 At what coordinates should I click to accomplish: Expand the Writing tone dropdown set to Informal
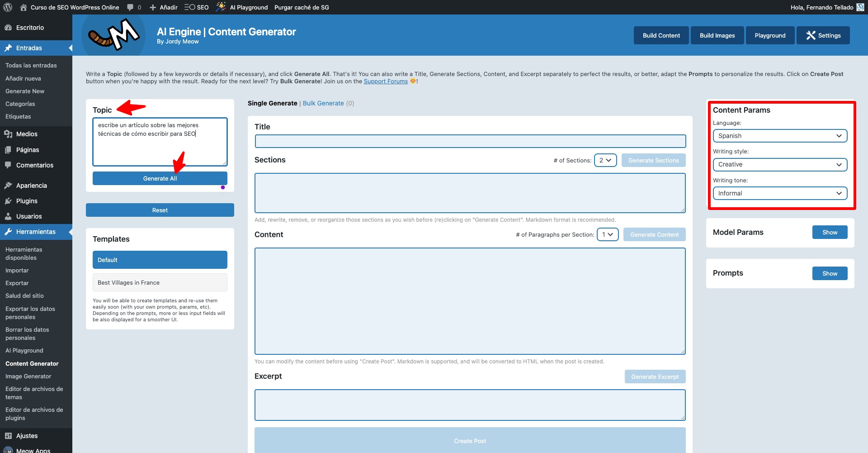click(x=780, y=193)
